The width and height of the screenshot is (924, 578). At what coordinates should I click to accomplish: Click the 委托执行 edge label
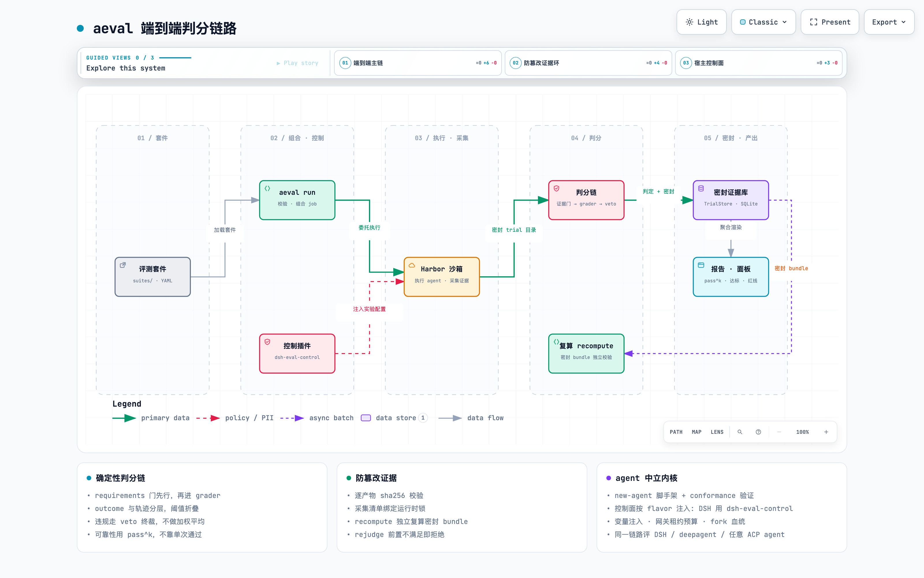tap(369, 227)
